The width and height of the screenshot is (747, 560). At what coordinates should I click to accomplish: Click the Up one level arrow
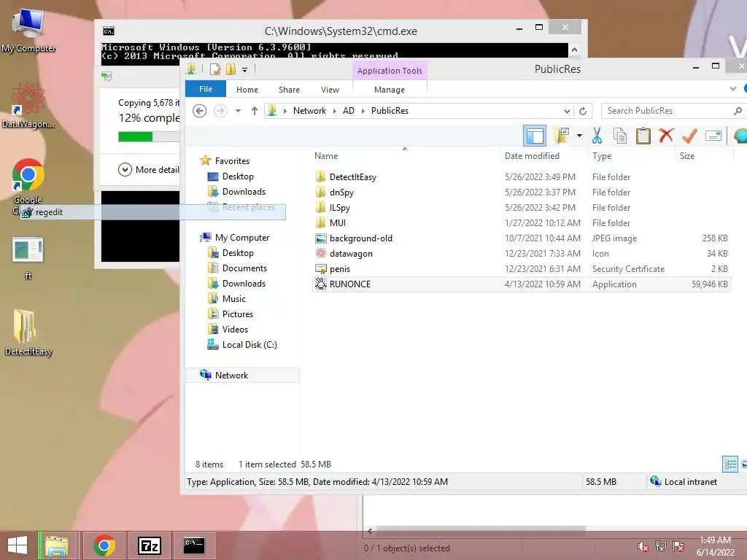[x=255, y=111]
